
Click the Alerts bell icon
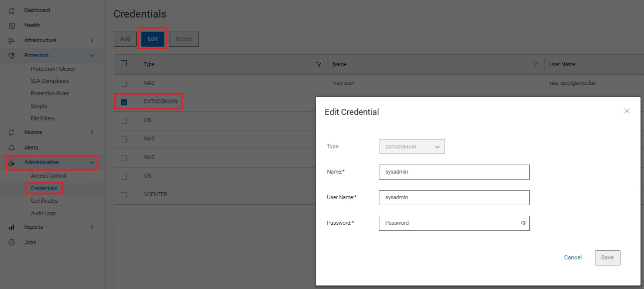12,148
